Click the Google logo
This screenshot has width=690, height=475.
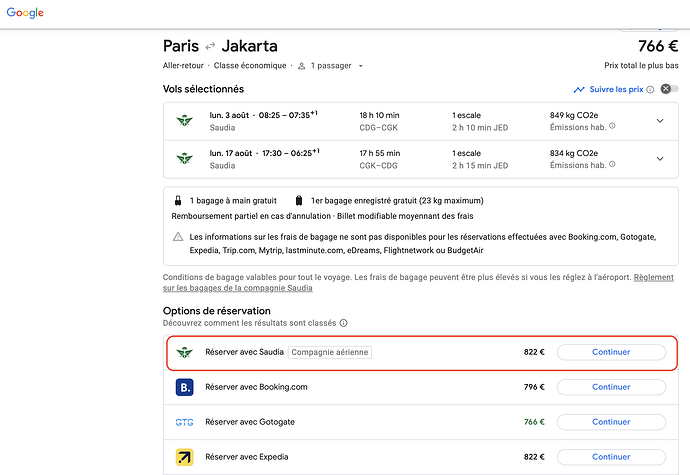pos(25,13)
